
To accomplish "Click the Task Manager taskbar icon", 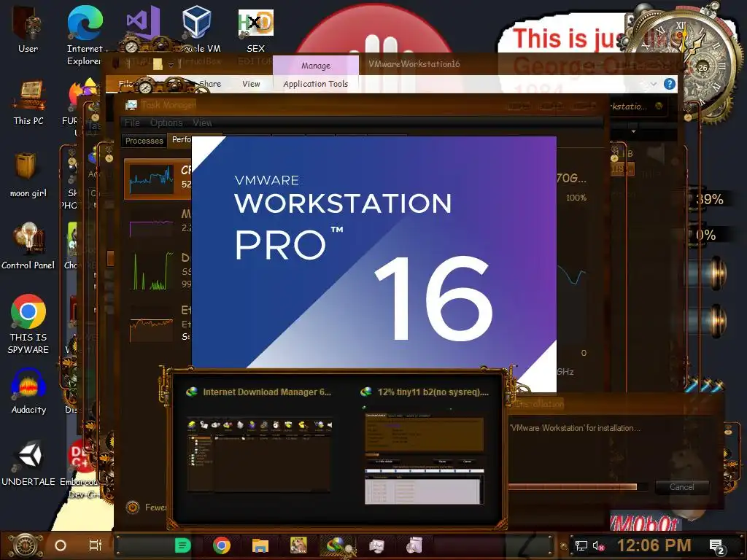I will click(376, 545).
